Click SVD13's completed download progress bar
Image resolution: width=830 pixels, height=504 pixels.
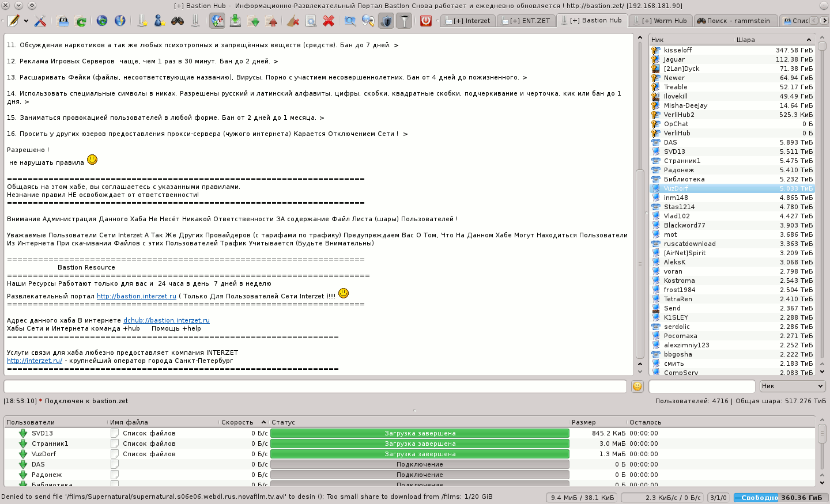pyautogui.click(x=420, y=434)
